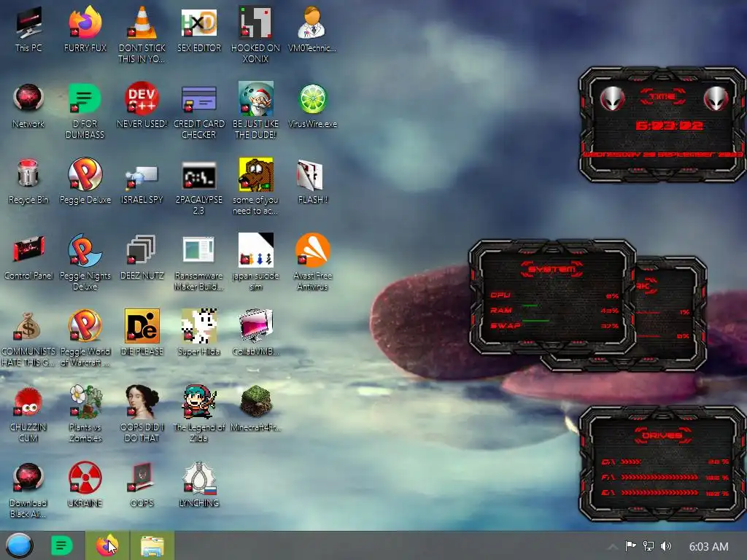Click the C:\ drive row in Drives widget
This screenshot has width=747, height=560.
[x=665, y=462]
